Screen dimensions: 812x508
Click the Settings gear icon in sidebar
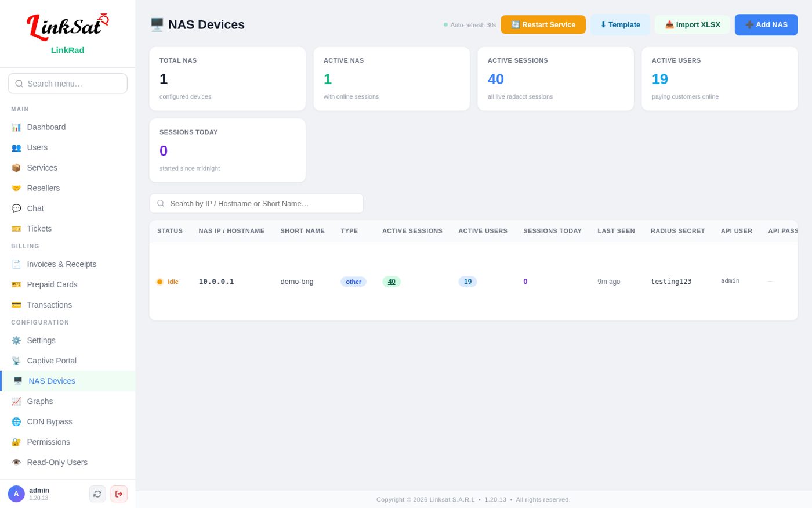(16, 340)
